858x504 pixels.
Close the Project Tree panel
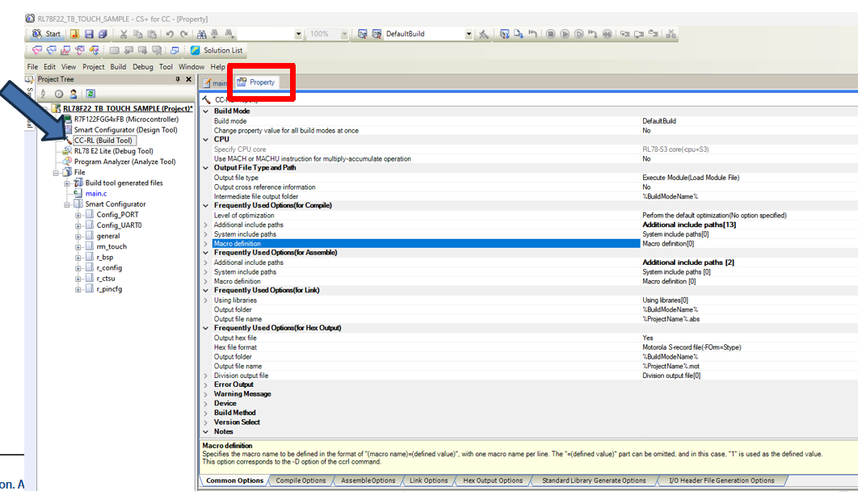click(x=189, y=79)
